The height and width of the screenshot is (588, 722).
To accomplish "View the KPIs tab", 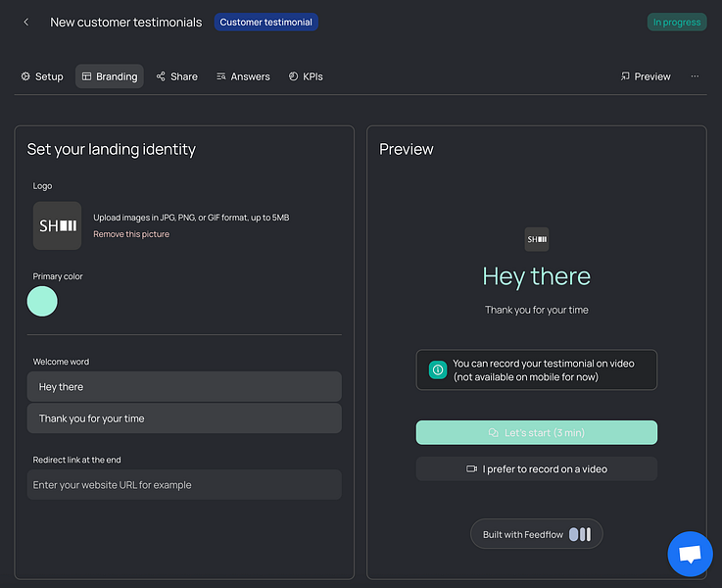I will coord(306,76).
